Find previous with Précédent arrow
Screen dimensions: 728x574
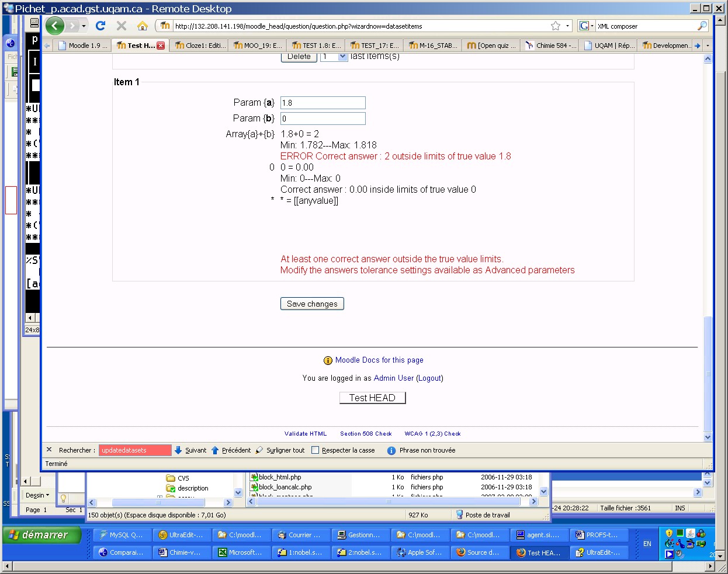(x=231, y=450)
